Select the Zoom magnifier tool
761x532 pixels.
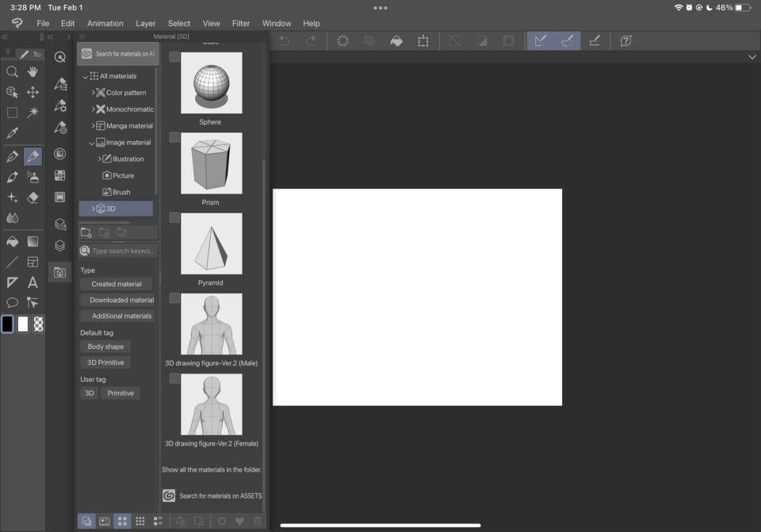click(12, 72)
